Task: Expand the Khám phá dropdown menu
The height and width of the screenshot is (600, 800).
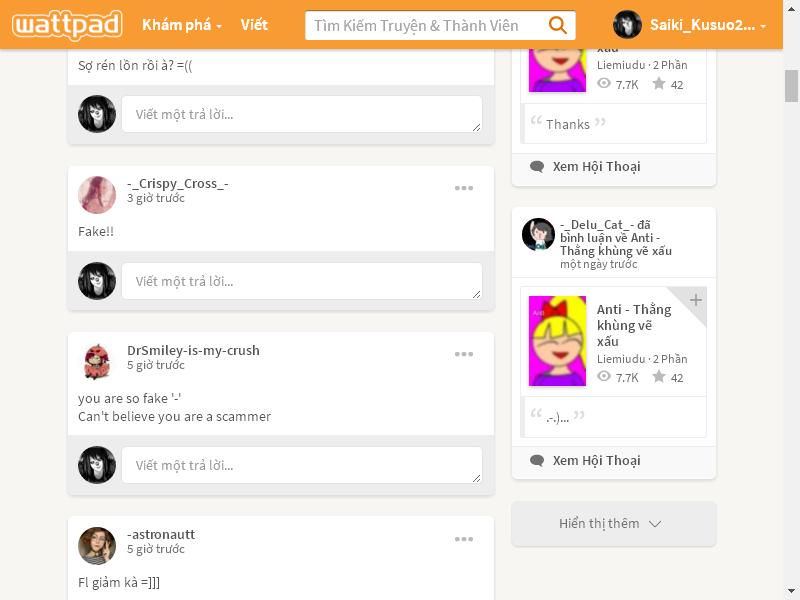Action: coord(182,25)
